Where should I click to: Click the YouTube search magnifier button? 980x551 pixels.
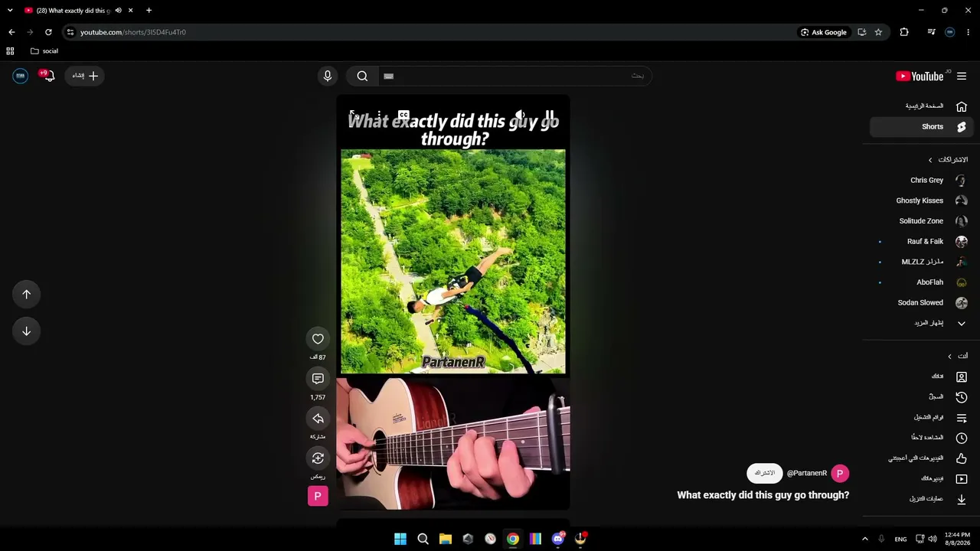tap(362, 76)
